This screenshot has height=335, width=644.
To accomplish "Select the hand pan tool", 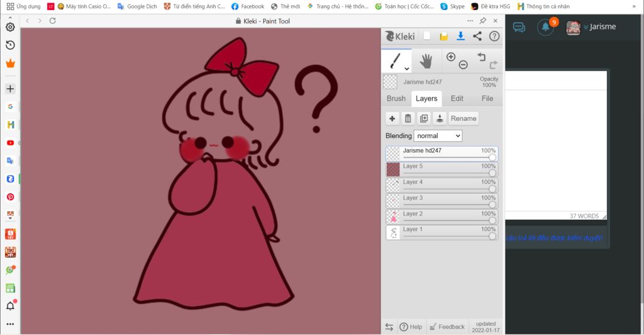I will coord(426,61).
